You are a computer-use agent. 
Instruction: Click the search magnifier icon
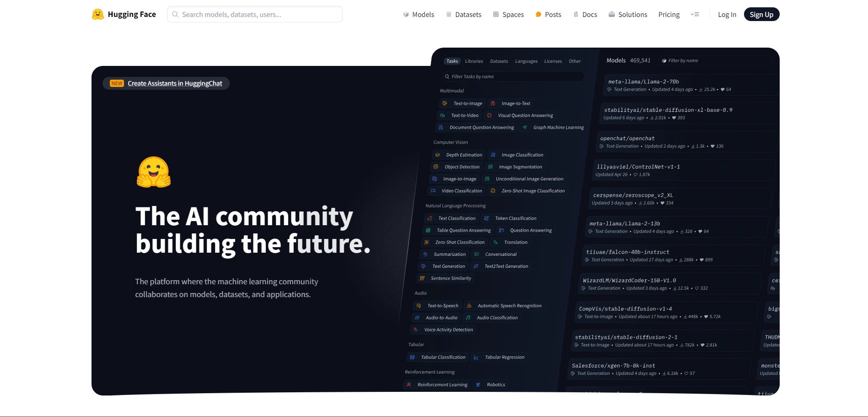pos(175,14)
